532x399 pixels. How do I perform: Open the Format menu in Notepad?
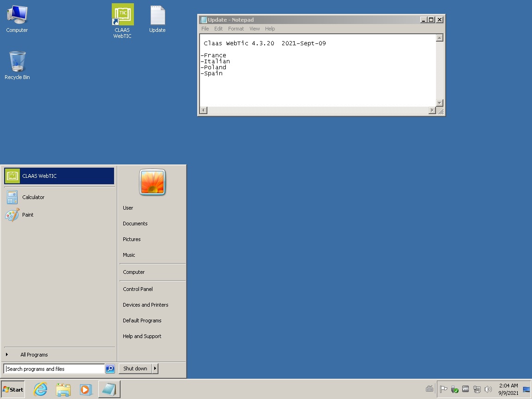pyautogui.click(x=236, y=29)
